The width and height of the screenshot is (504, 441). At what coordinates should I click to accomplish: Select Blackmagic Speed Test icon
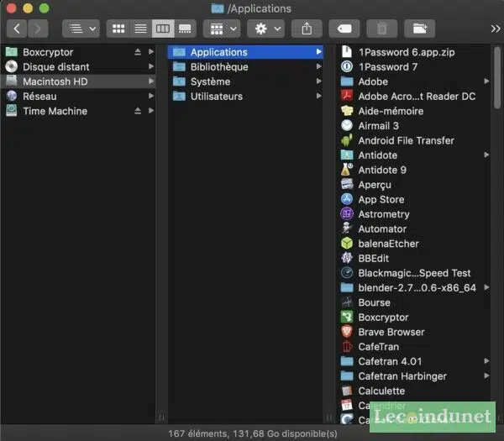coord(347,273)
